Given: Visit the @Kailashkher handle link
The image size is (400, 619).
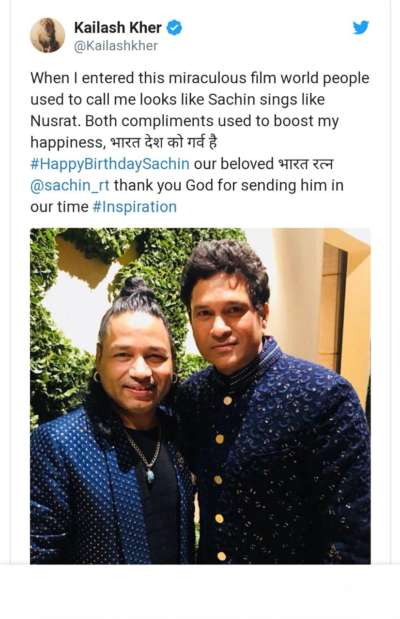Looking at the screenshot, I should click(x=116, y=46).
